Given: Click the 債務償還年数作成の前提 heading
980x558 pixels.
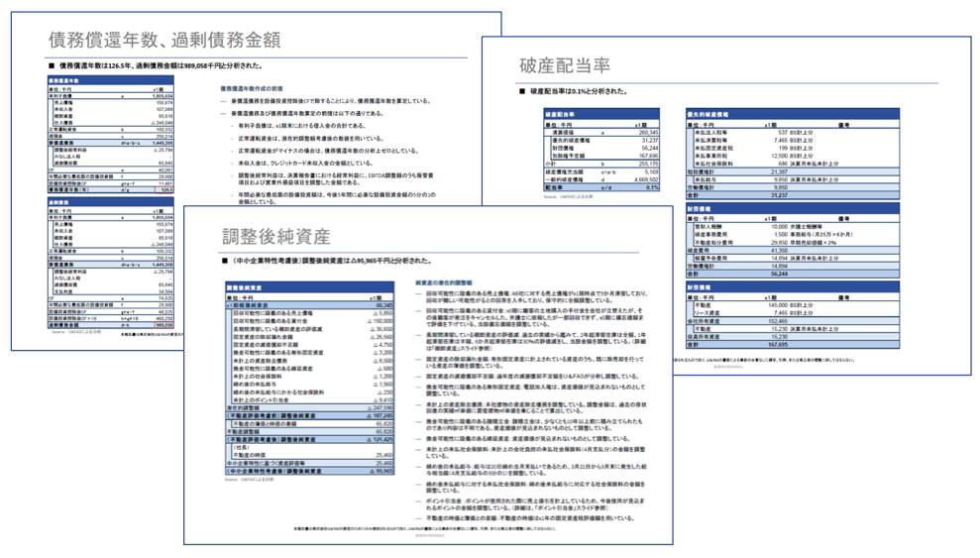Looking at the screenshot, I should [x=257, y=89].
